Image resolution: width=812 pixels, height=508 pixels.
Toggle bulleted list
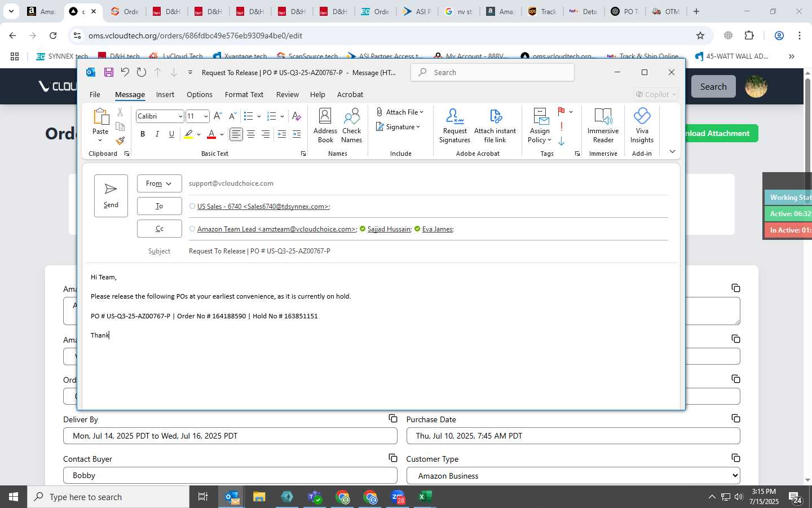[248, 116]
